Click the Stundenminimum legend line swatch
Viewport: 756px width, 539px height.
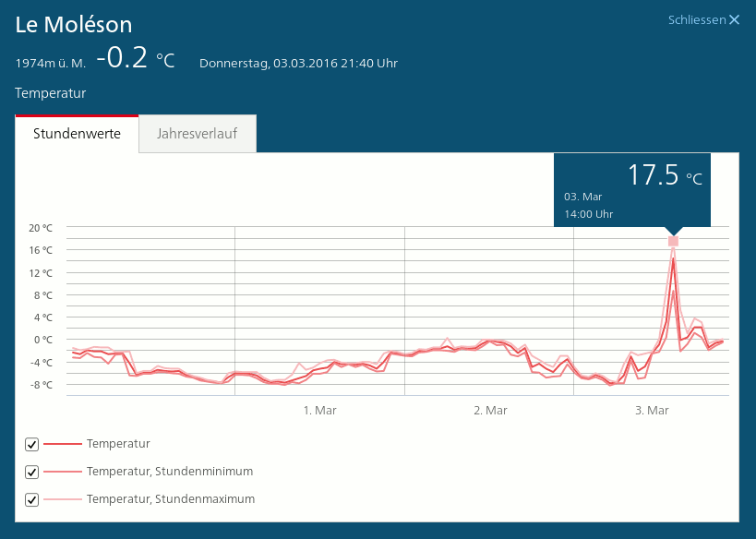click(62, 472)
